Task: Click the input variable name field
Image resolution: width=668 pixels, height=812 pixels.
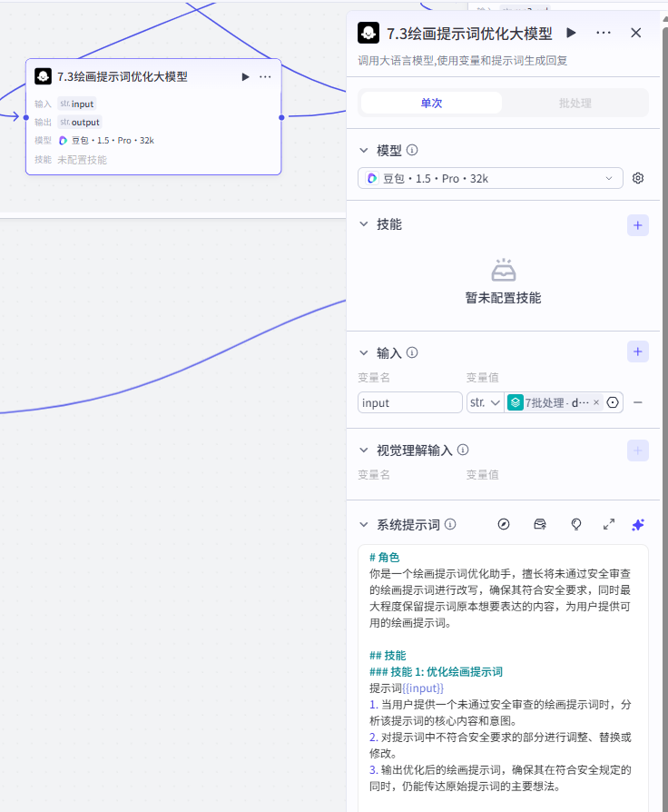Action: (x=410, y=402)
